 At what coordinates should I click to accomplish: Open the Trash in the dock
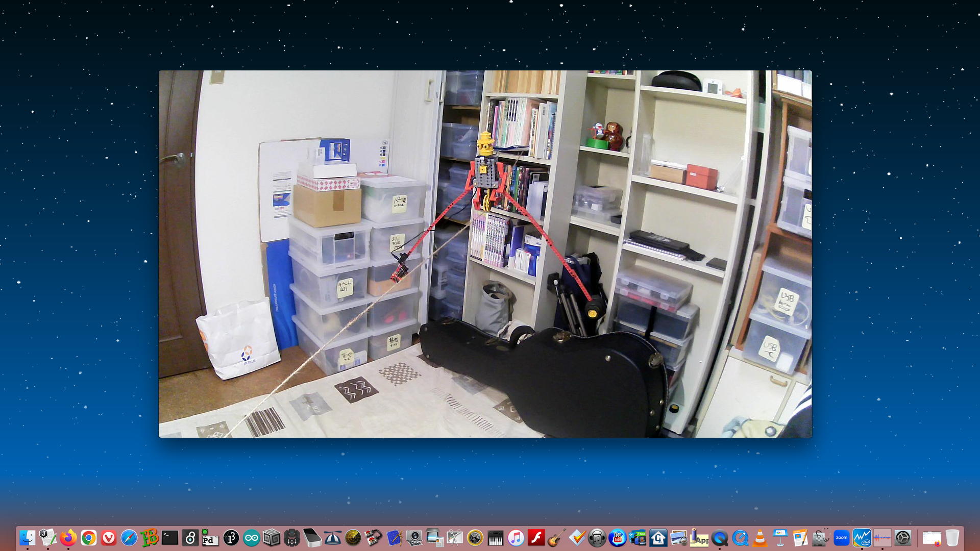pyautogui.click(x=952, y=538)
